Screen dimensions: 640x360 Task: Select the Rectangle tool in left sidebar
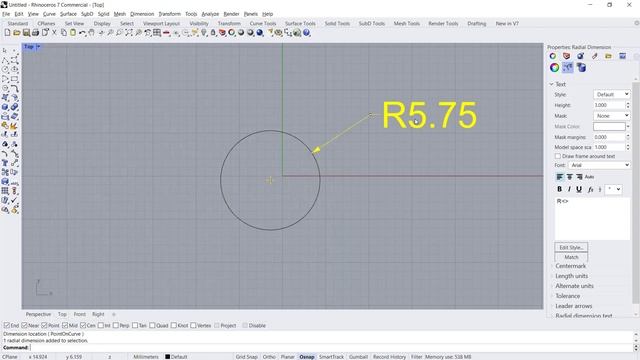click(14, 79)
